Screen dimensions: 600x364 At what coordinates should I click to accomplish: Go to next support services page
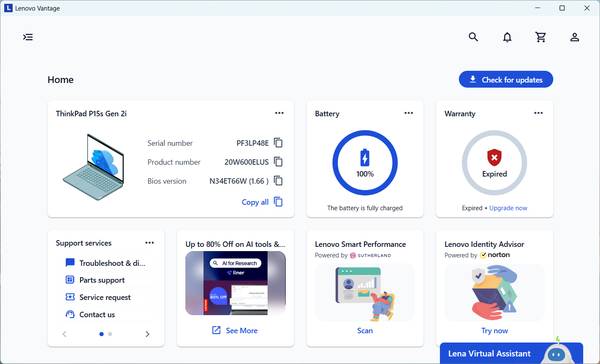(147, 334)
